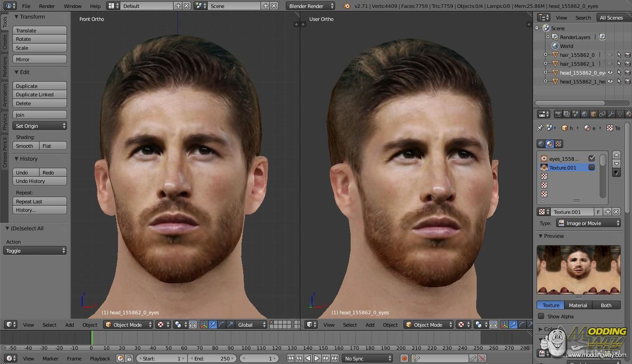Switch to the Material preview tab
632x364 pixels.
coord(578,305)
